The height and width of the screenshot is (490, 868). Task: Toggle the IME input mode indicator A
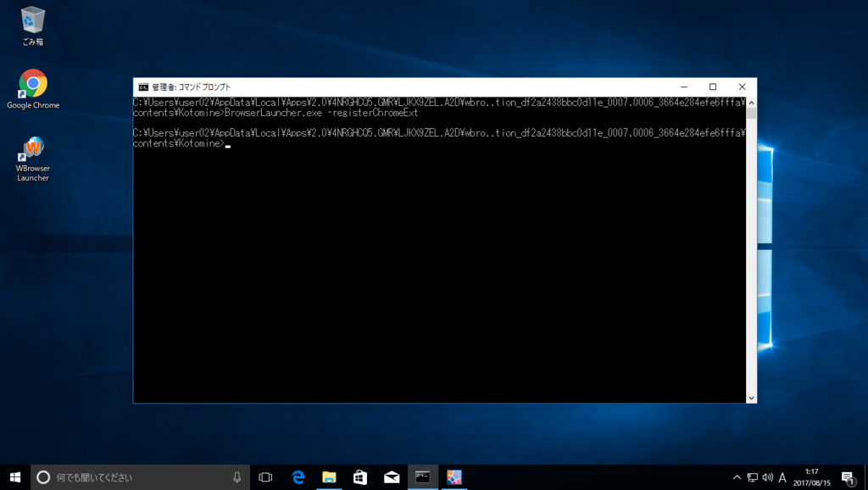pos(782,477)
